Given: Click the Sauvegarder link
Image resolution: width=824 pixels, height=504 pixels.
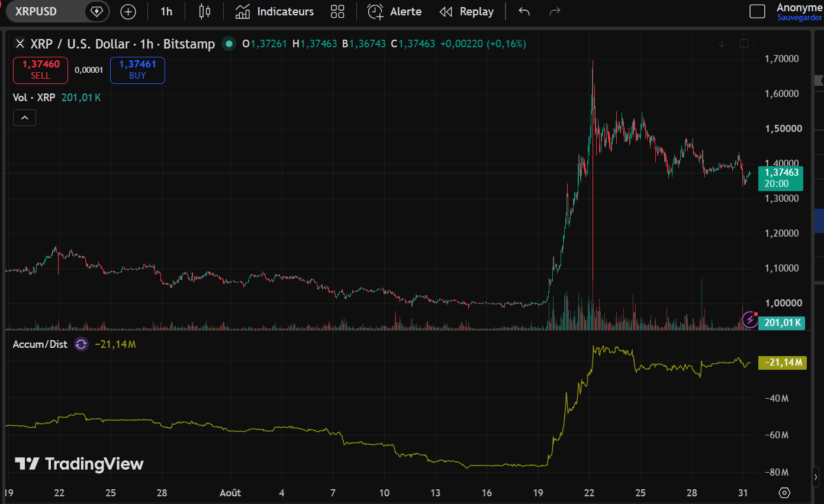Looking at the screenshot, I should click(x=800, y=18).
